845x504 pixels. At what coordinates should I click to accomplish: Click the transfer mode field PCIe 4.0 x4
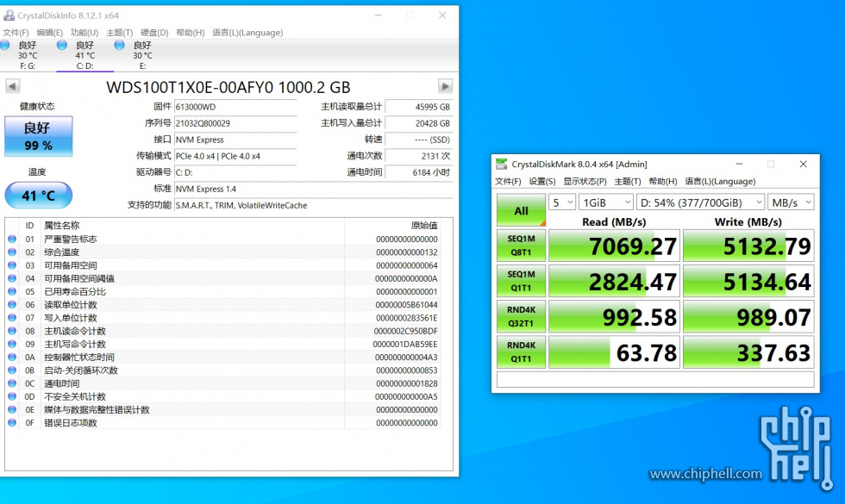(235, 156)
